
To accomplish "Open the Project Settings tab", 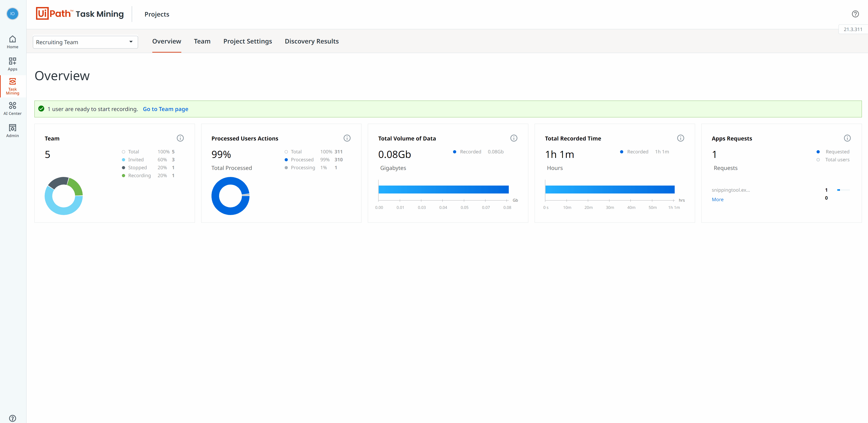I will click(x=247, y=41).
